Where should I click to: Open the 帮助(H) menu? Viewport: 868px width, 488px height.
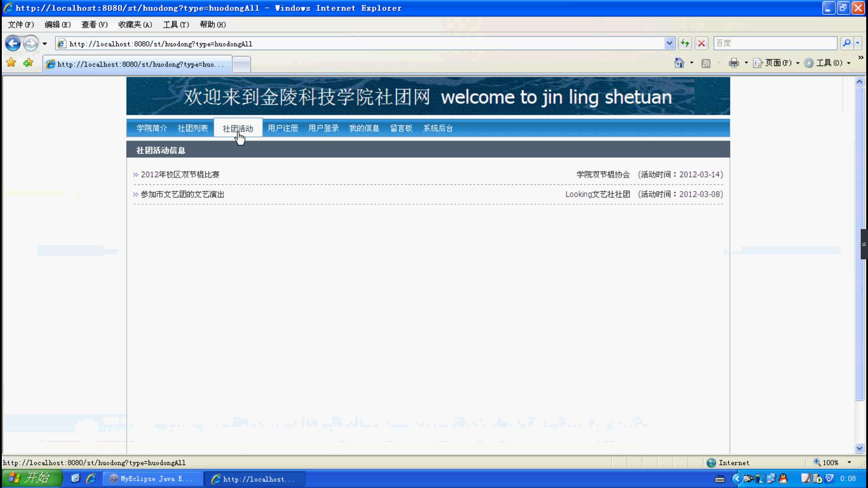212,24
